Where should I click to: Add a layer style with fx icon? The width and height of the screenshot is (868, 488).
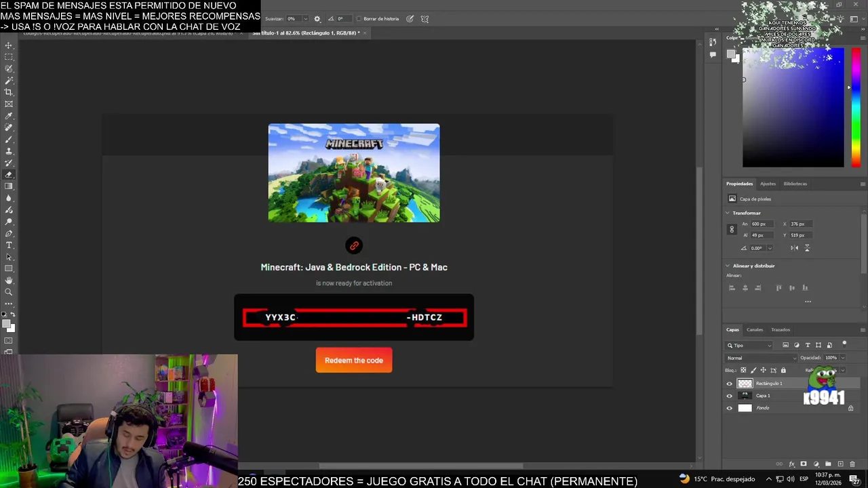pos(792,464)
